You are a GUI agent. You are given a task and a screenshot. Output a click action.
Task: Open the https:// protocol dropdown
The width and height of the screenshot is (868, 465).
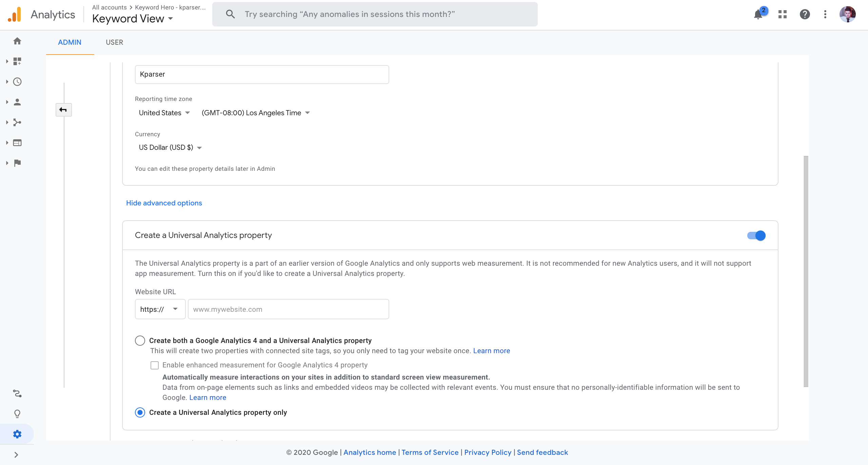[160, 309]
